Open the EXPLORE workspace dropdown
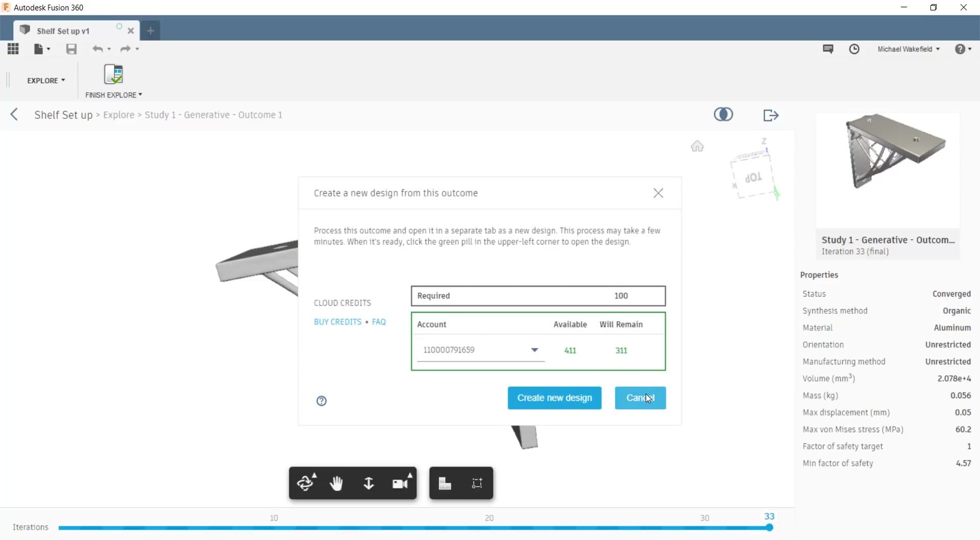Screen dimensions: 980x540 46,81
